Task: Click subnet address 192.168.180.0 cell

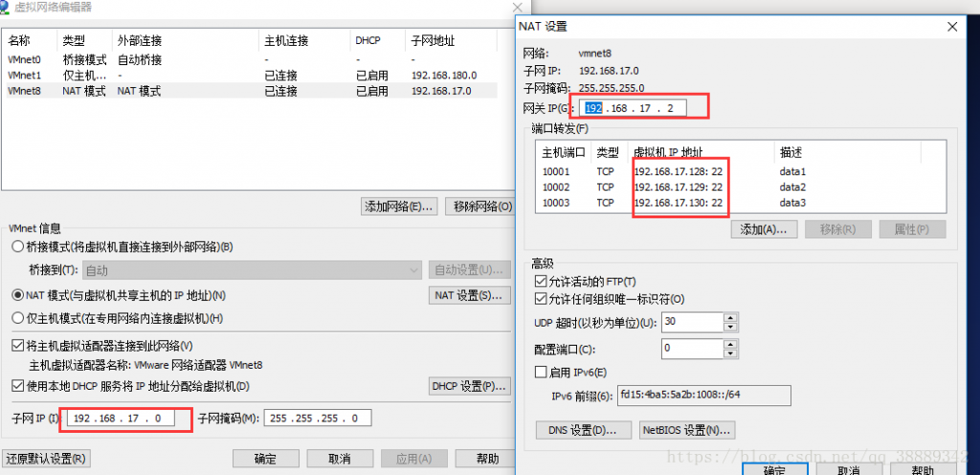Action: [444, 76]
